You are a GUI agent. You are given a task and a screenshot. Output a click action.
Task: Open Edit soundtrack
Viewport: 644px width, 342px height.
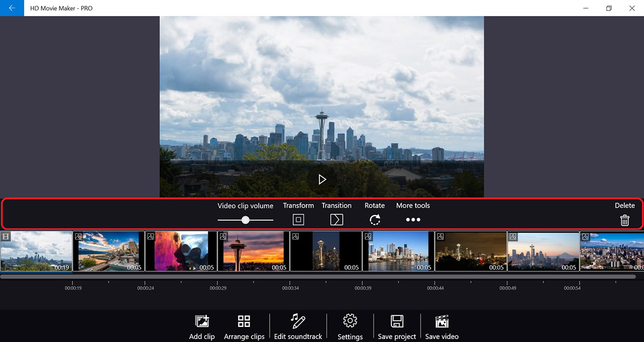298,321
